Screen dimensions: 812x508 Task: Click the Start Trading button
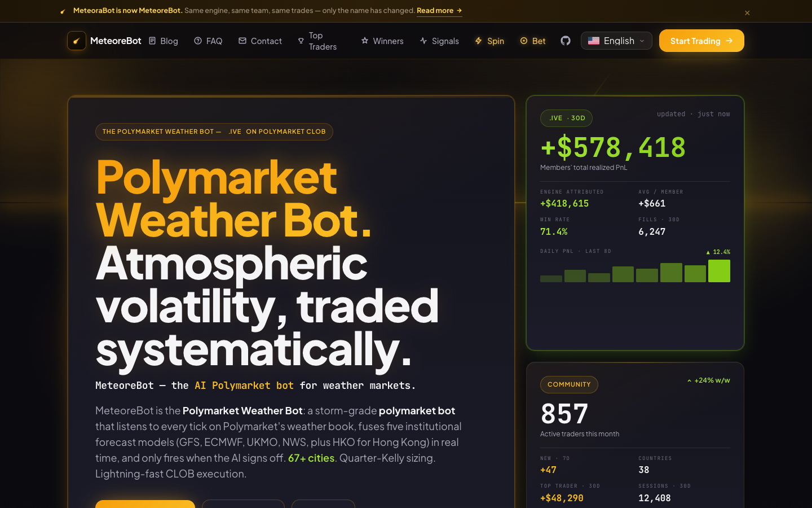point(701,41)
